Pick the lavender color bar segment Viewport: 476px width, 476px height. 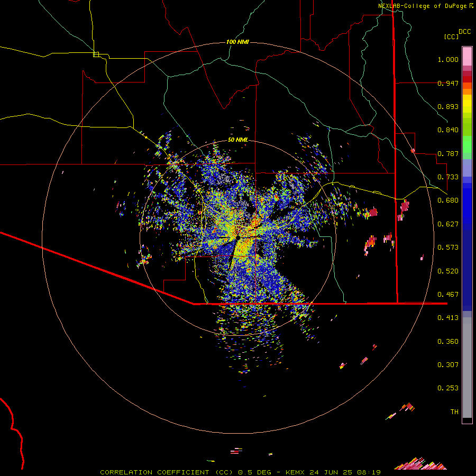pyautogui.click(x=467, y=168)
